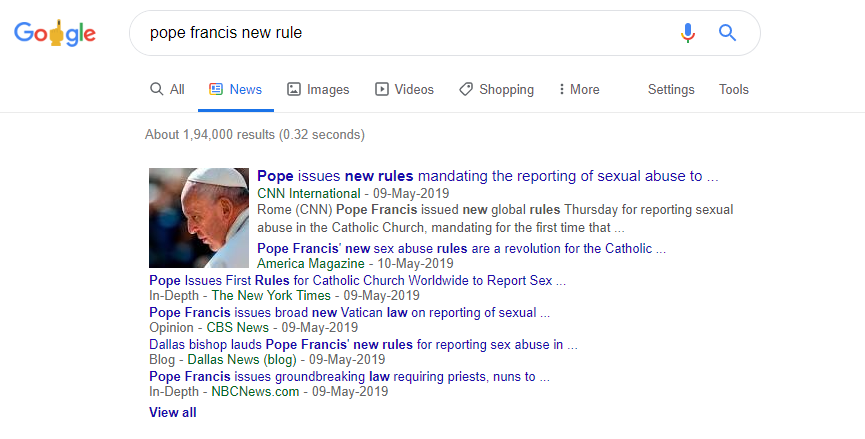
Task: Expand the More menu
Action: point(579,89)
